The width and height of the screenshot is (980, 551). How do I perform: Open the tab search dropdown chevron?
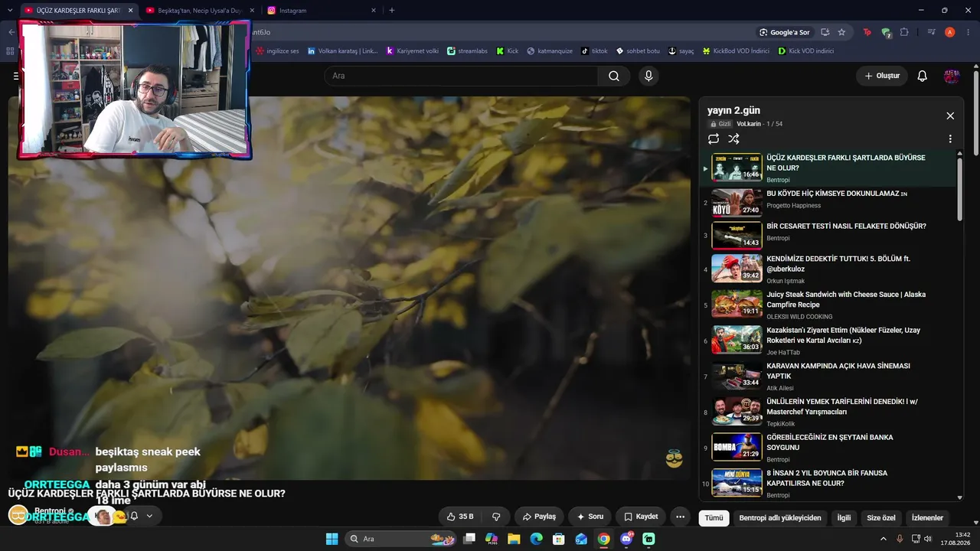(10, 11)
